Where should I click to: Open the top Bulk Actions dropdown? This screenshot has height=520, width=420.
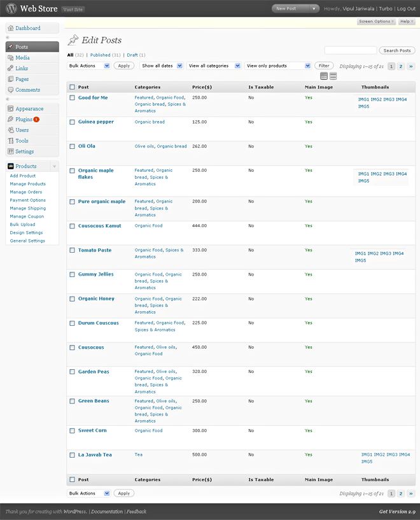tap(88, 66)
